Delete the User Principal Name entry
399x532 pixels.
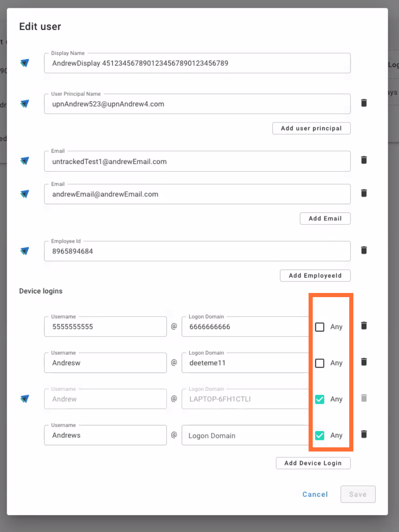click(x=364, y=103)
